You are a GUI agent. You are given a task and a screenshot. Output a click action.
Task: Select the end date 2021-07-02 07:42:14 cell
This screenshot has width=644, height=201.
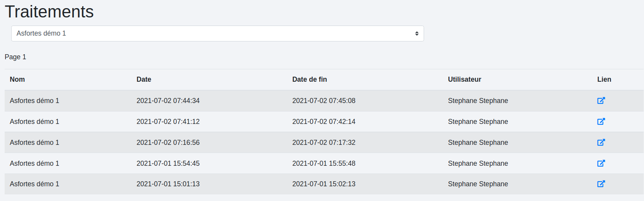click(324, 122)
